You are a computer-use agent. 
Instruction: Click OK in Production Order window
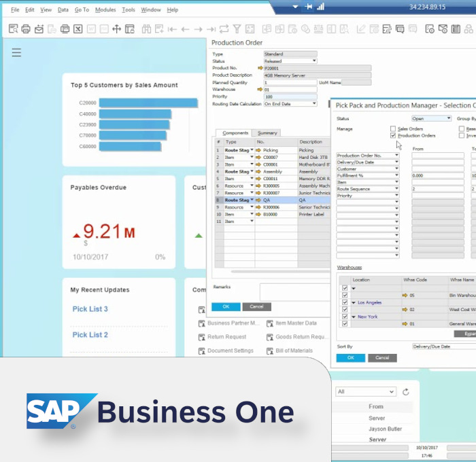click(x=226, y=306)
